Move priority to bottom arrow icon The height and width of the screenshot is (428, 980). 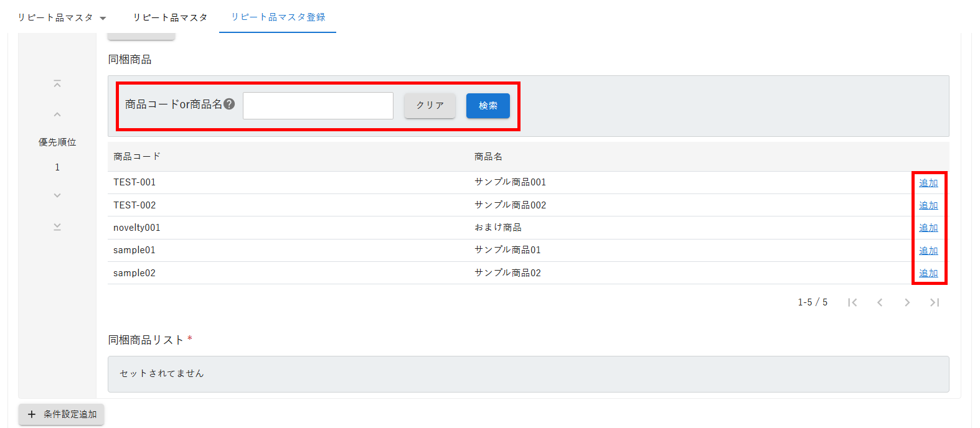(x=57, y=227)
